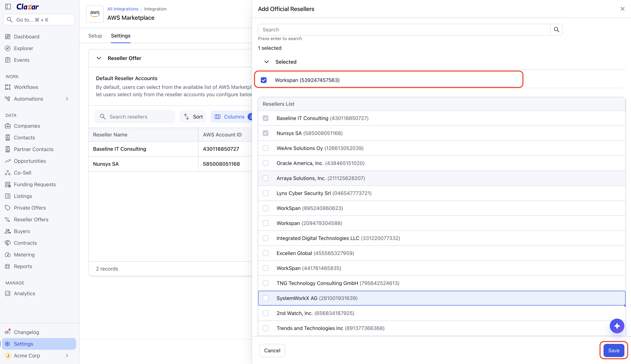Screen dimensions: 631x364
Task: Open the Go to quick search box
Action: [x=39, y=20]
